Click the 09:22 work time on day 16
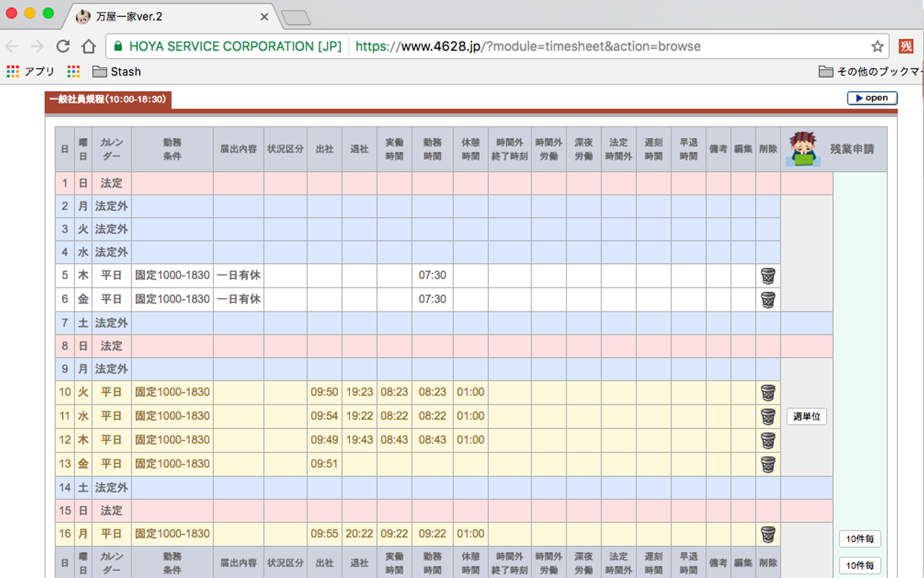 click(432, 534)
